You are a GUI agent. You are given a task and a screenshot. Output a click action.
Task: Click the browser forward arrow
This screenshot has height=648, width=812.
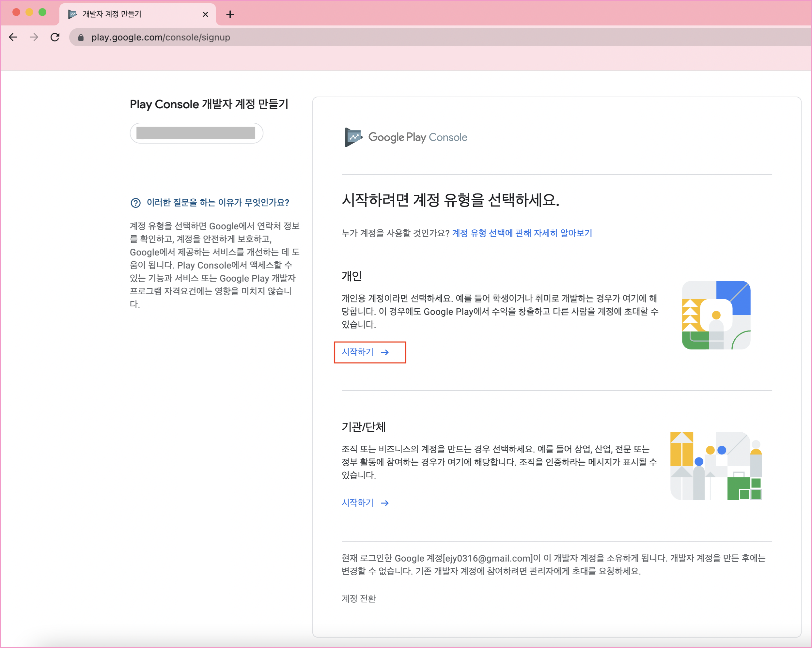(34, 37)
